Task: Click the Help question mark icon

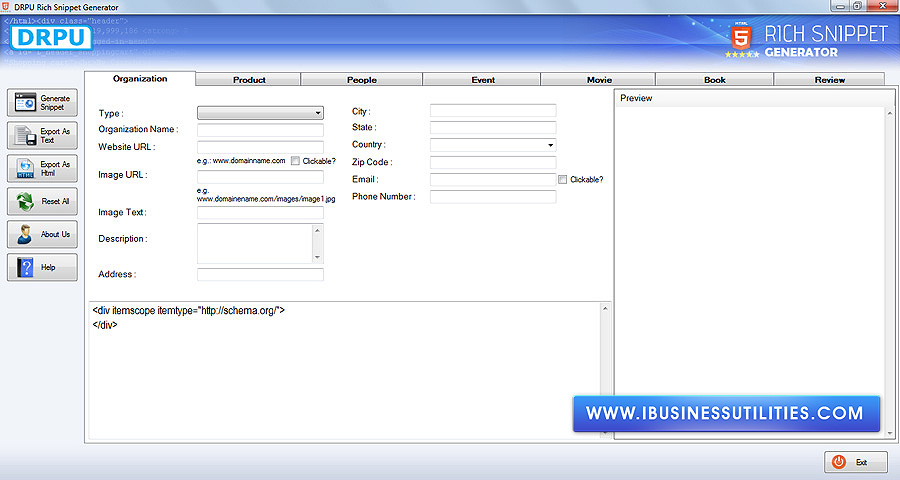Action: [x=25, y=268]
